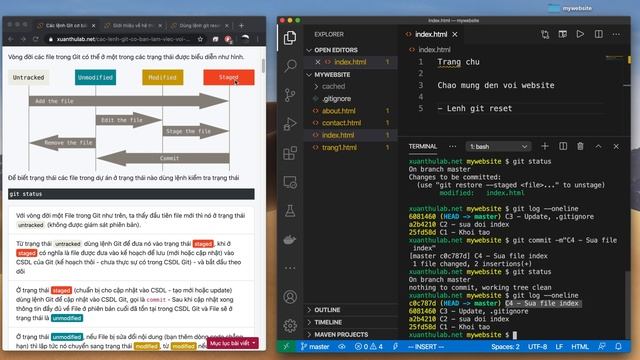Click the master branch in status bar
The width and height of the screenshot is (640, 360).
pyautogui.click(x=315, y=347)
